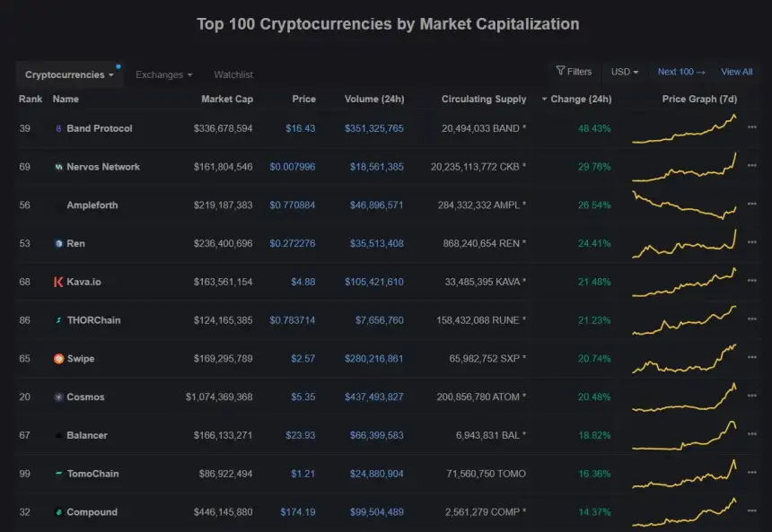Click the Nervos Network coin icon

click(x=58, y=167)
